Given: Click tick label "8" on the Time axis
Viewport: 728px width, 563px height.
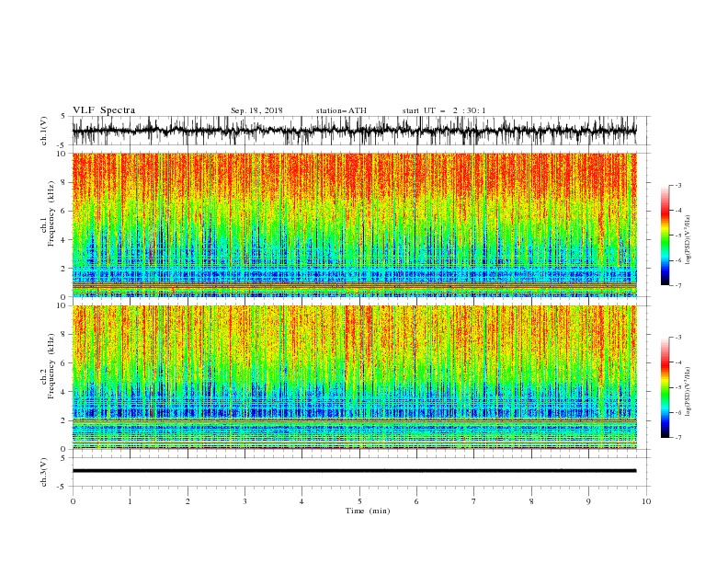Looking at the screenshot, I should (x=531, y=501).
